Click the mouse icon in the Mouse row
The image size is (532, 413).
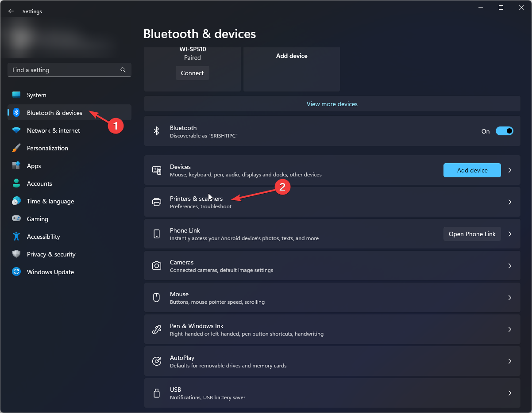click(x=156, y=298)
